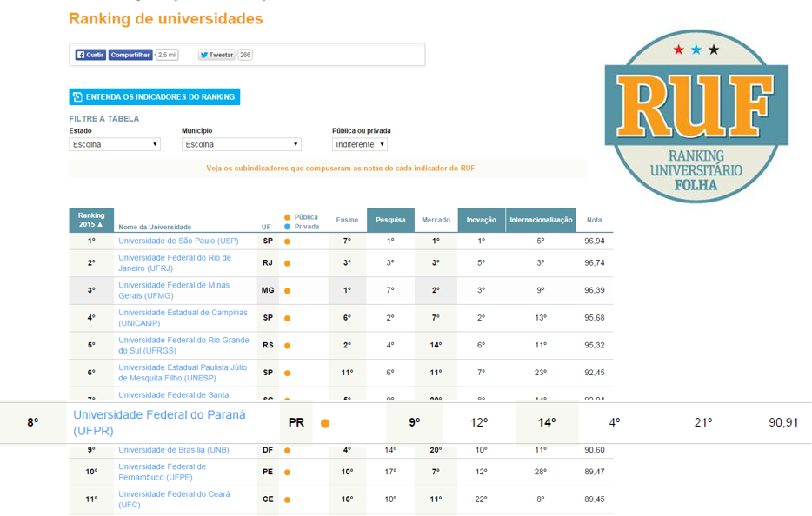Open Universidade Federal de Minas Gerais link
This screenshot has width=812, height=516.
tap(174, 290)
